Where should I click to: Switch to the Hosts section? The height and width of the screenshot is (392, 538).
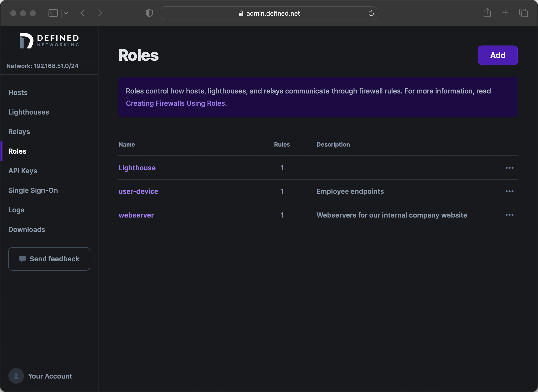point(18,92)
